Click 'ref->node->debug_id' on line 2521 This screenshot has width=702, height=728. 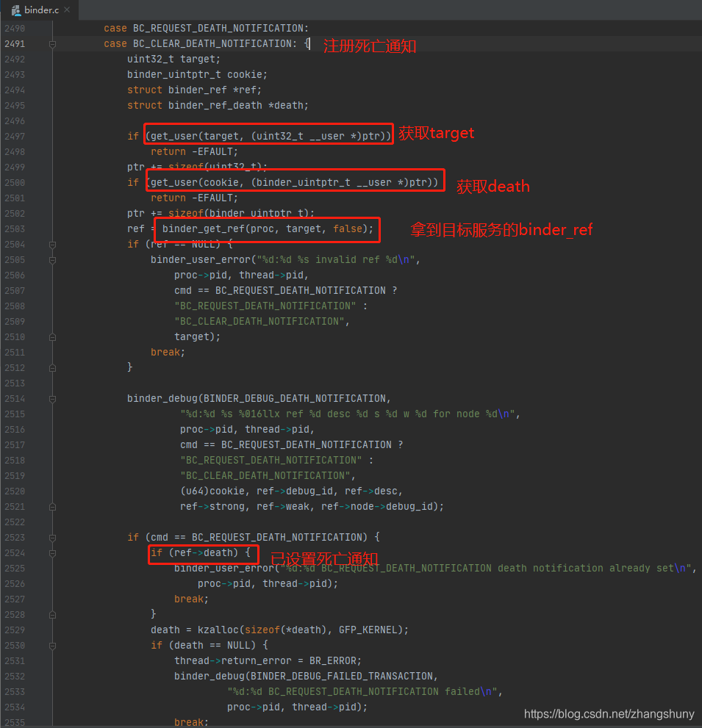click(x=379, y=506)
